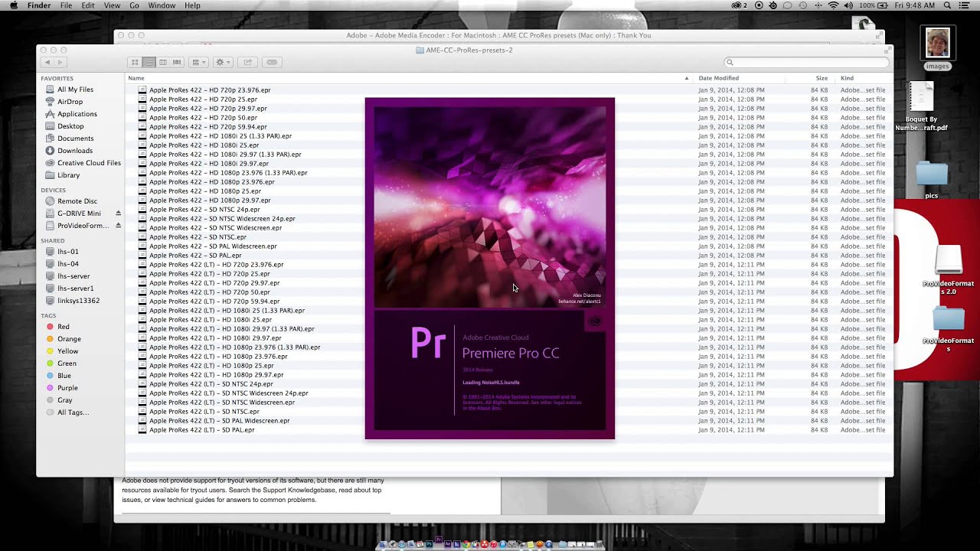The width and height of the screenshot is (980, 551).
Task: Sort by the Size column
Action: 821,78
